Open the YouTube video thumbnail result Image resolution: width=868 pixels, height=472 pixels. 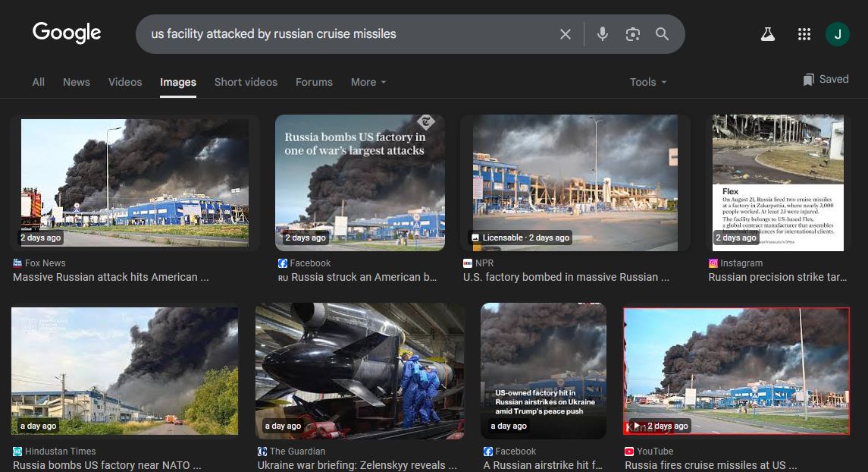pyautogui.click(x=735, y=370)
